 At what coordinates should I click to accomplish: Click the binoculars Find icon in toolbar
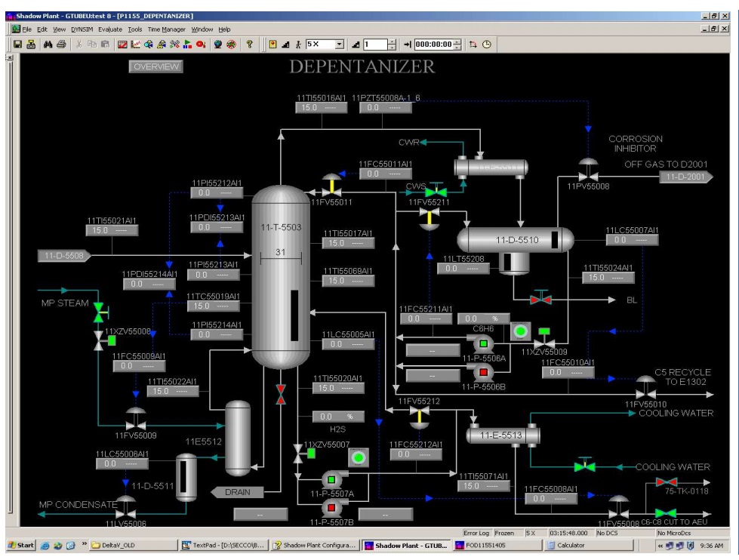[x=48, y=45]
